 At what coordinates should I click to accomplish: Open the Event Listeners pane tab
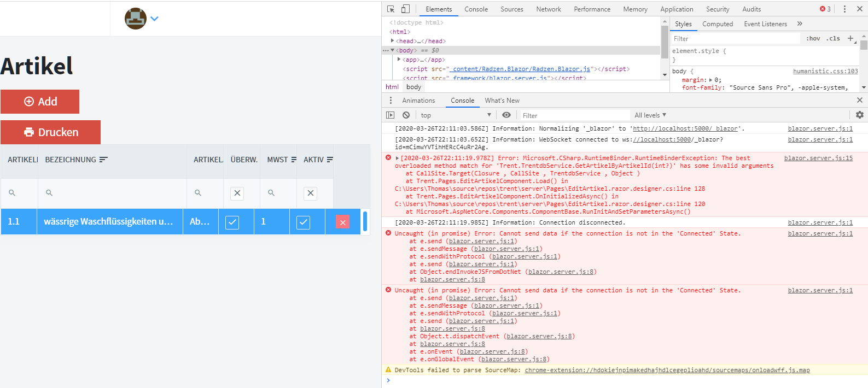click(x=765, y=24)
